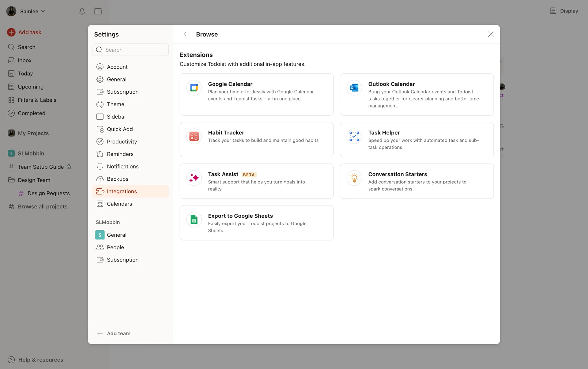This screenshot has width=588, height=369.
Task: Open the Habit Tracker extension icon
Action: 194,136
